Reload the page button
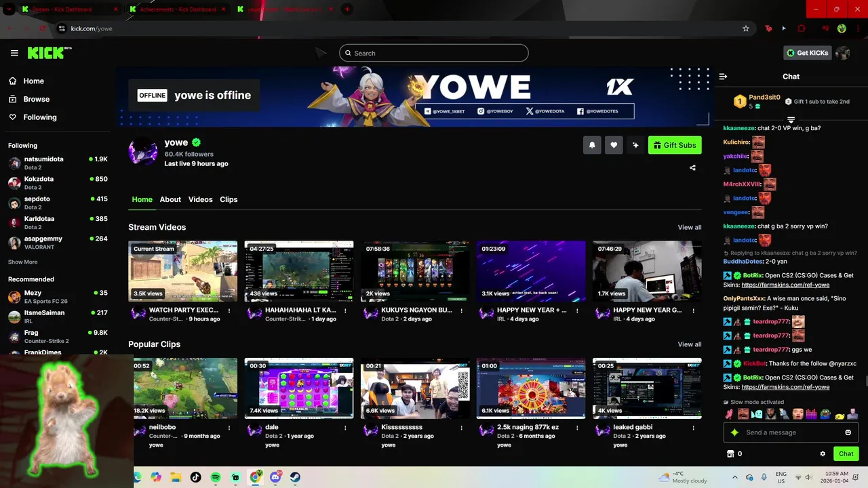The width and height of the screenshot is (868, 488). (x=43, y=28)
